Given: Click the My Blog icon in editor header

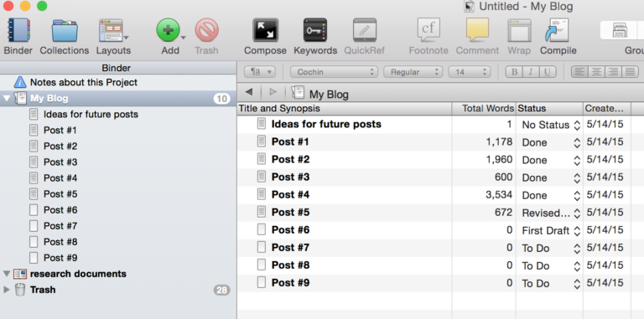Looking at the screenshot, I should [x=298, y=93].
